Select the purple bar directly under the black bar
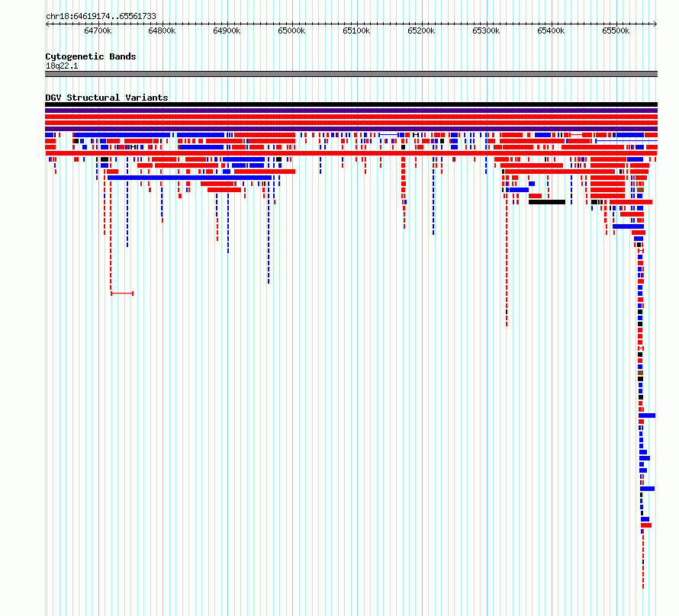Screen dimensions: 679x616 coord(351,111)
